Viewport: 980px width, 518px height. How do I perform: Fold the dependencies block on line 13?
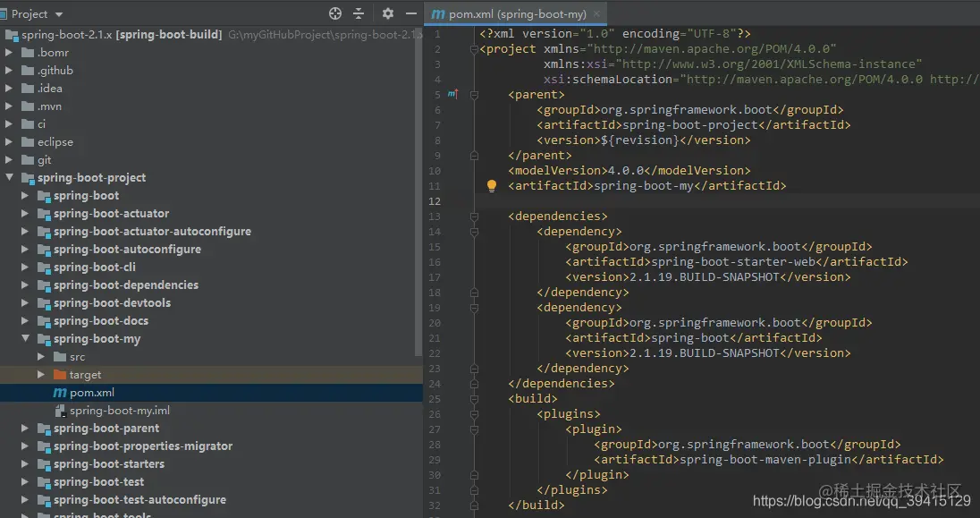[x=474, y=217]
